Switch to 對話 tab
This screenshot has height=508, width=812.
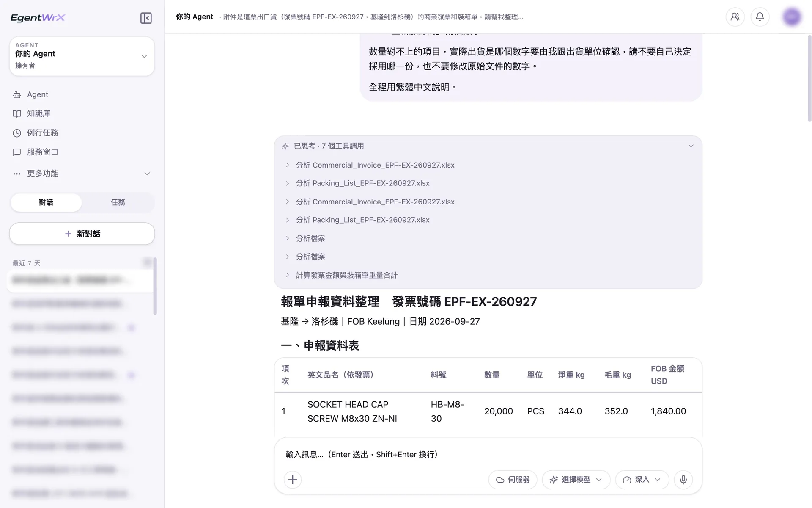46,202
